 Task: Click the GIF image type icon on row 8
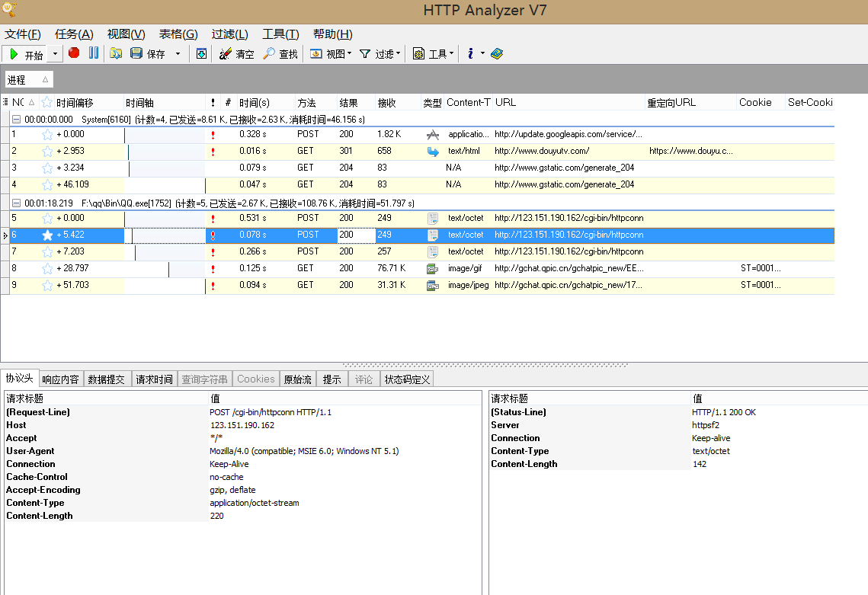pyautogui.click(x=433, y=269)
